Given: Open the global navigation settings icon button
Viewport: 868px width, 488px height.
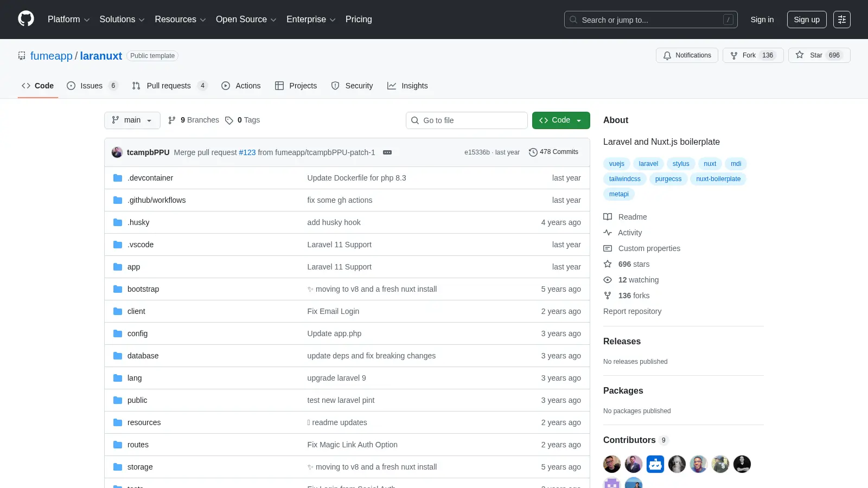Looking at the screenshot, I should click(x=842, y=20).
